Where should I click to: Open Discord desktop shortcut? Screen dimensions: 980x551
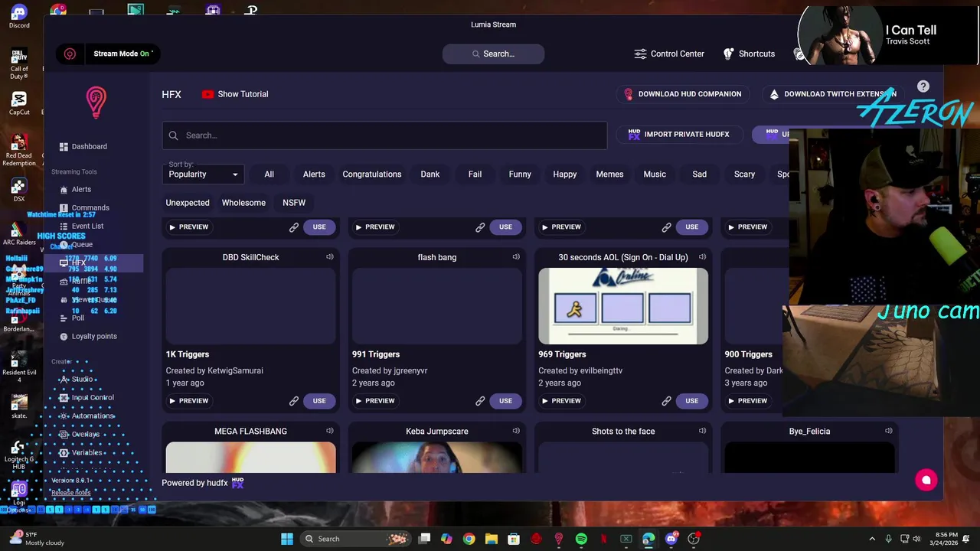(19, 17)
